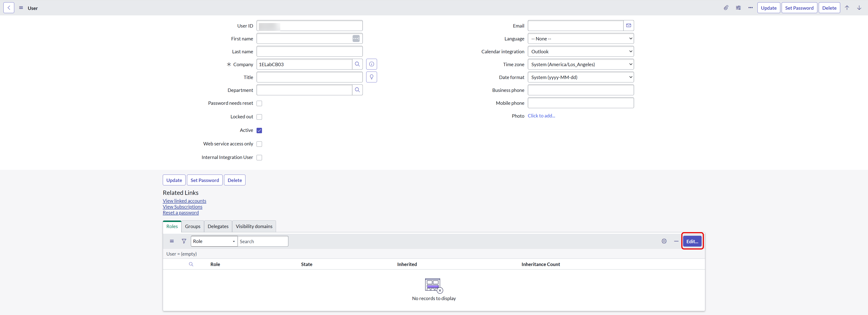Click the back arrow in the header
This screenshot has height=315, width=868.
9,8
